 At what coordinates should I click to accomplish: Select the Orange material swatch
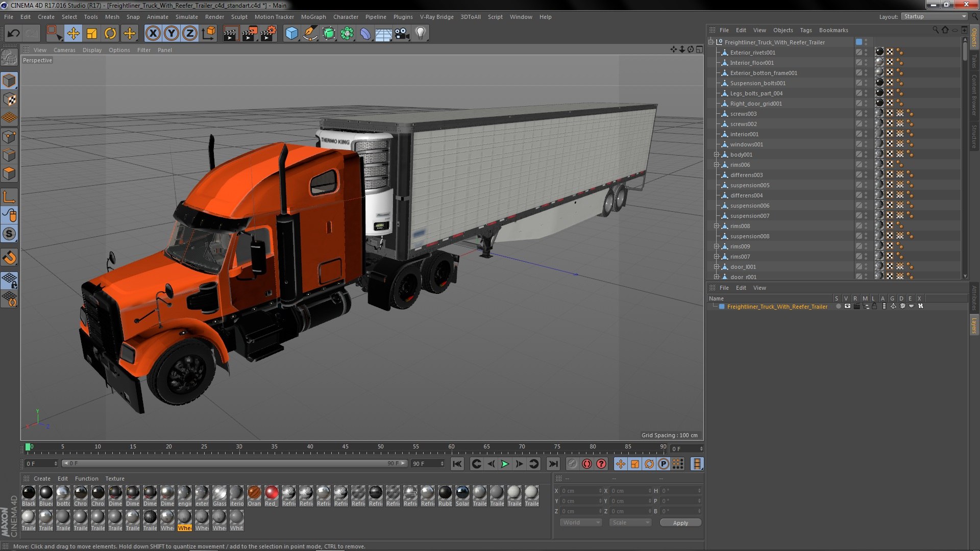click(x=254, y=496)
